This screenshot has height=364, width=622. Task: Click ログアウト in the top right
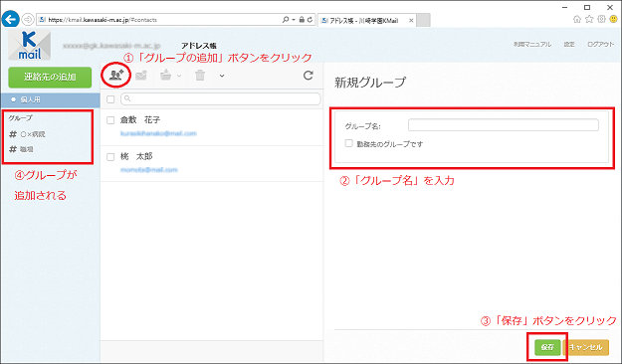coord(600,45)
